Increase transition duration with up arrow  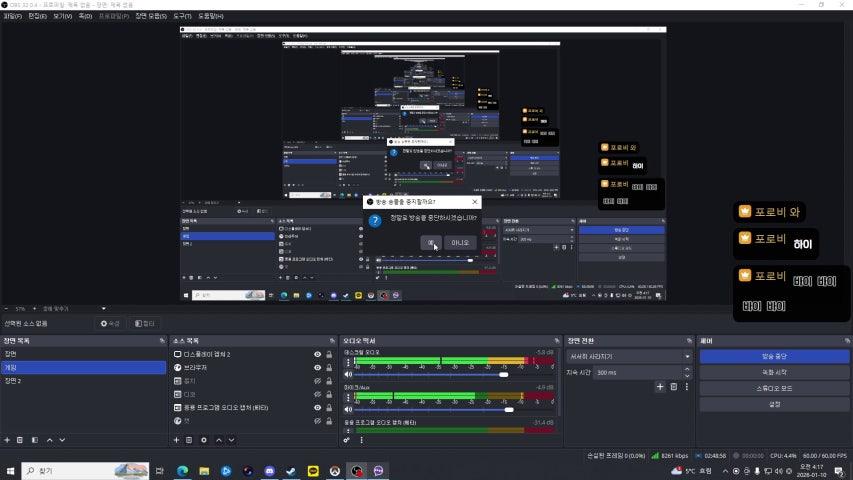[x=687, y=370]
